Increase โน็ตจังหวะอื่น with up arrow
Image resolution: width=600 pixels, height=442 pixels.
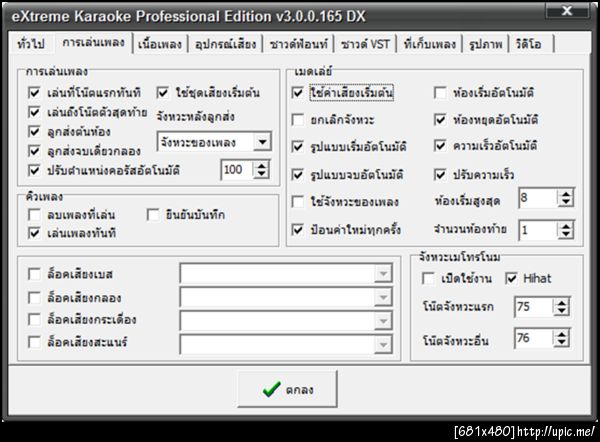point(561,334)
